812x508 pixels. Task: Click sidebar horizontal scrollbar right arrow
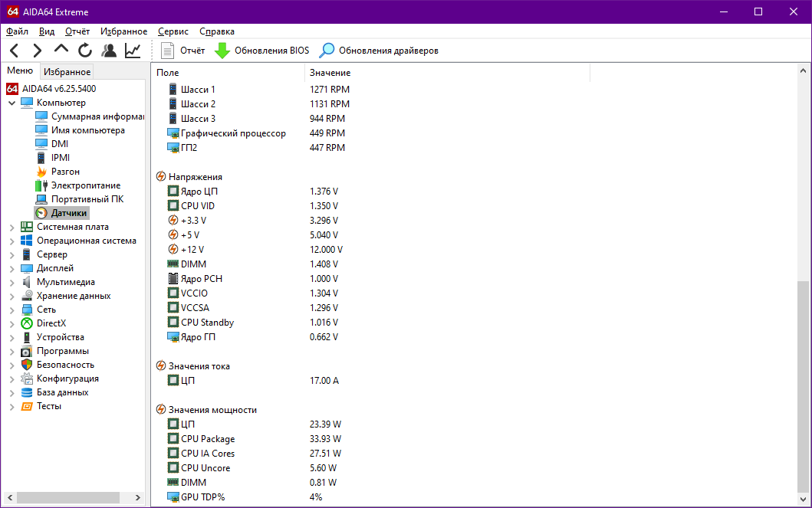pyautogui.click(x=138, y=497)
